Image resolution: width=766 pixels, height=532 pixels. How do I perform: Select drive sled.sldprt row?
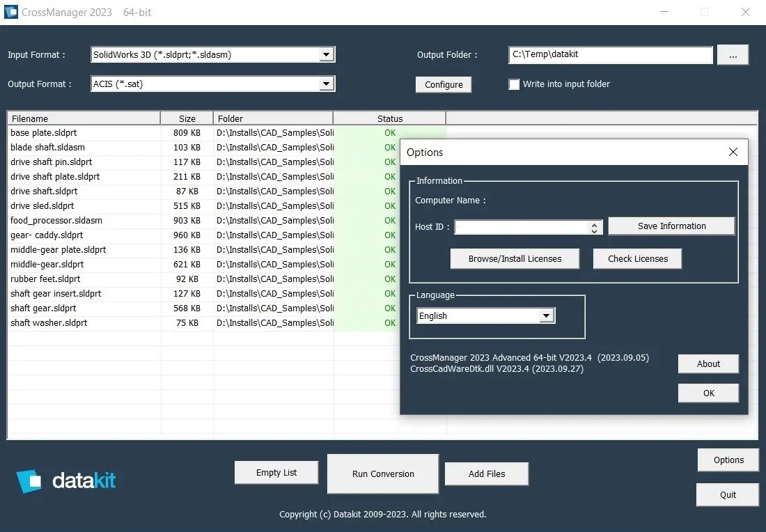point(203,206)
